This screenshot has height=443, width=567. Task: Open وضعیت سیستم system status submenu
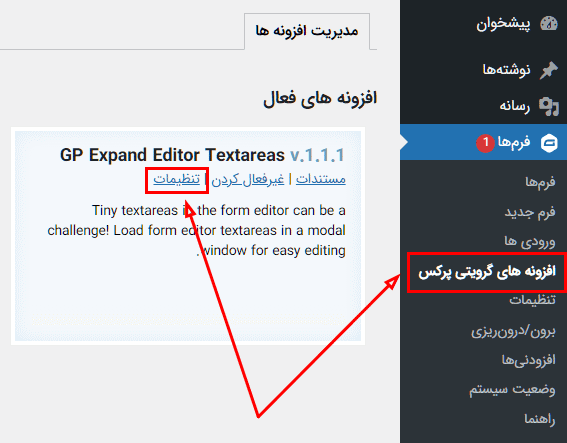[x=512, y=390]
